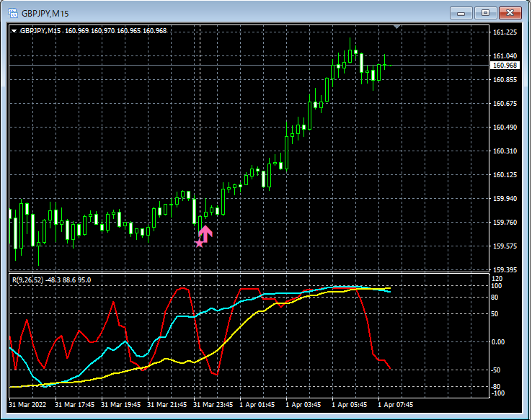Click the indicator scale value -100
The image size is (532, 420).
point(497,393)
